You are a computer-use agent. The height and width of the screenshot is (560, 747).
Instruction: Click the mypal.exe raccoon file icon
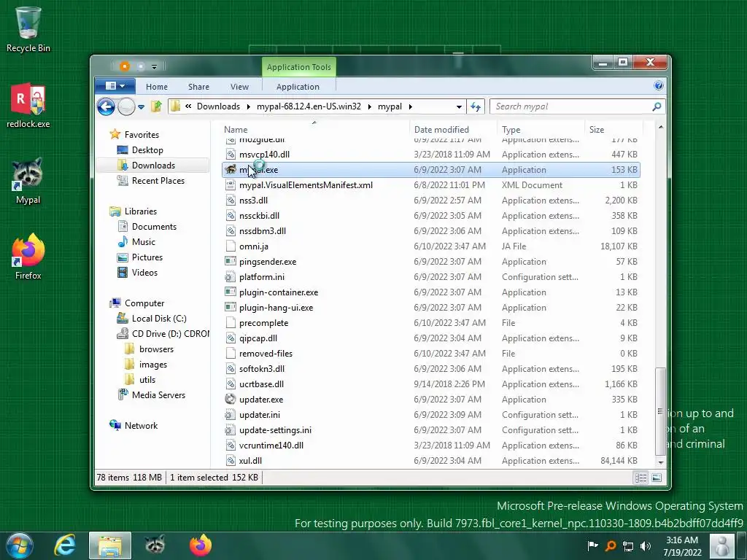[x=231, y=169]
